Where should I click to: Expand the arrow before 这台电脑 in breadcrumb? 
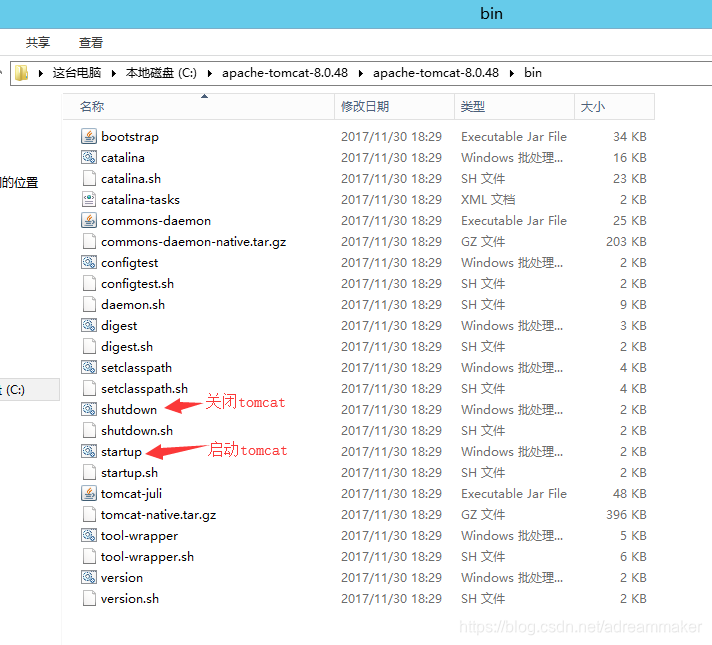coord(41,73)
